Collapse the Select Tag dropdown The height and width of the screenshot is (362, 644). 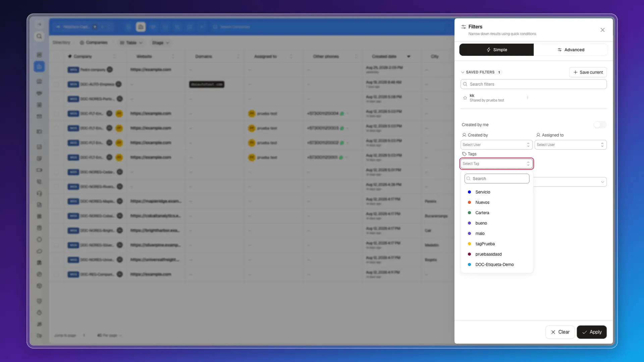(496, 164)
